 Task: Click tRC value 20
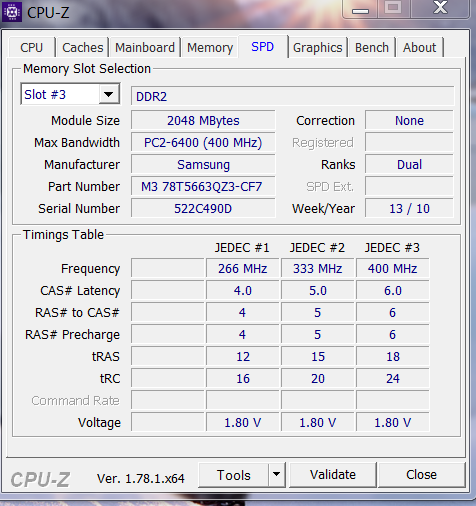(x=318, y=378)
